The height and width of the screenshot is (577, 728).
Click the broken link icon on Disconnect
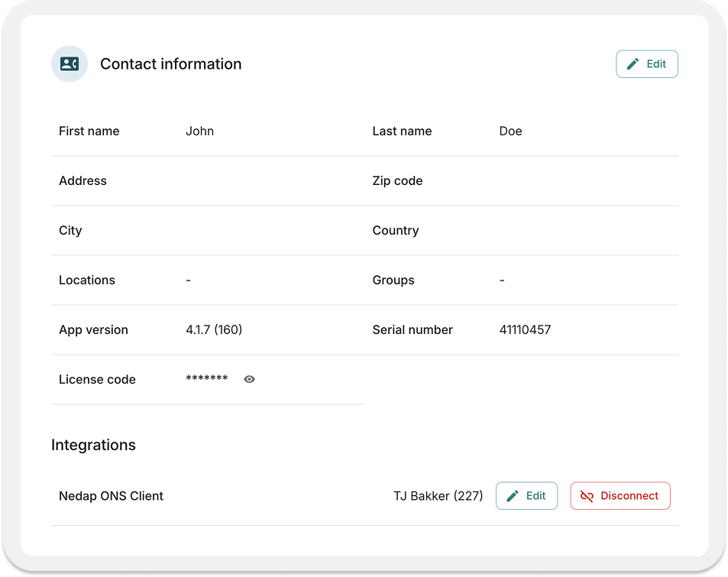point(587,496)
